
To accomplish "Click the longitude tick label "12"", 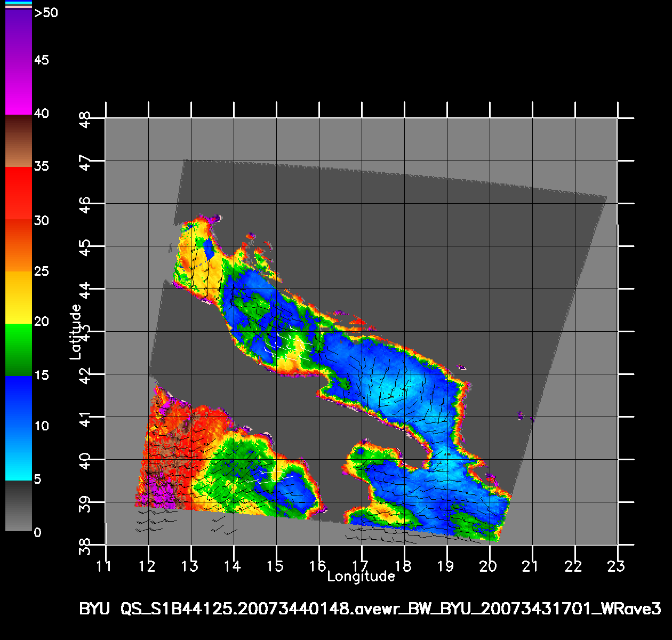I will pos(147,566).
